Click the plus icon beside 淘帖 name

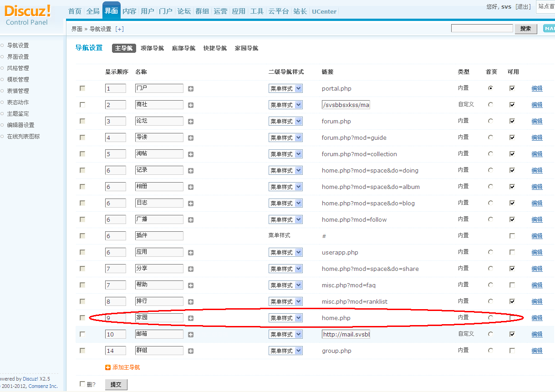coord(191,154)
